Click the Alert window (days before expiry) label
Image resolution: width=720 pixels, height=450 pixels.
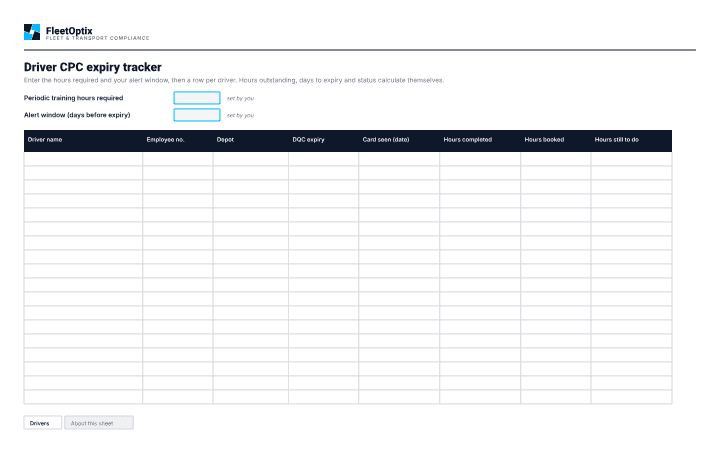pos(77,115)
